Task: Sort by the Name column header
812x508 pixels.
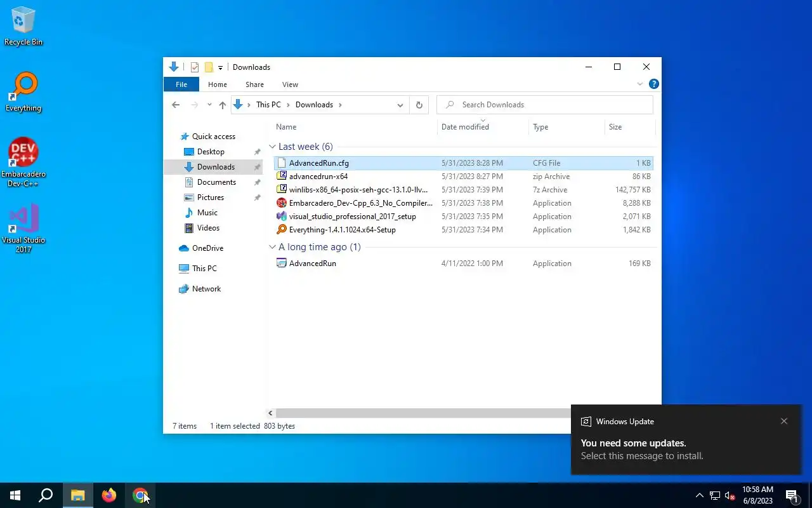Action: (x=354, y=127)
